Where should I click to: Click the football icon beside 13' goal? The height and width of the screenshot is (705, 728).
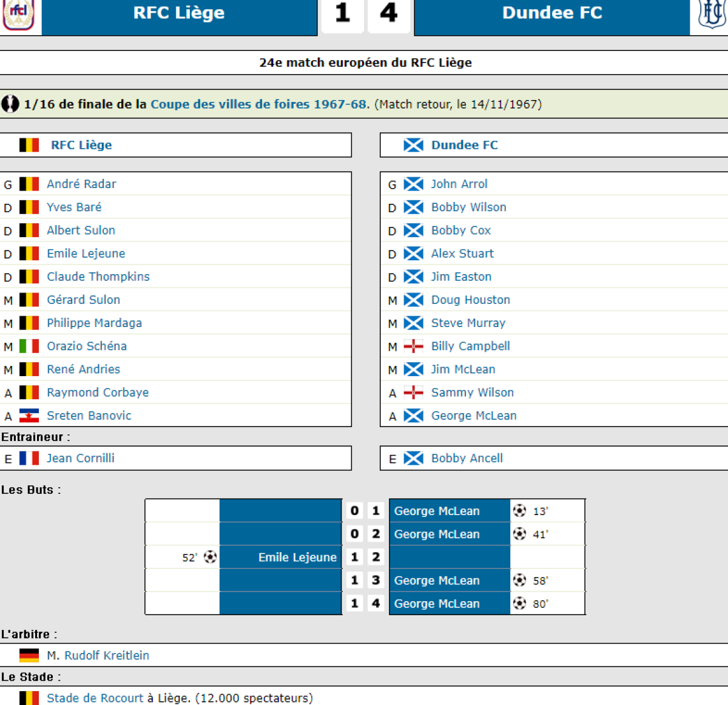(x=519, y=511)
